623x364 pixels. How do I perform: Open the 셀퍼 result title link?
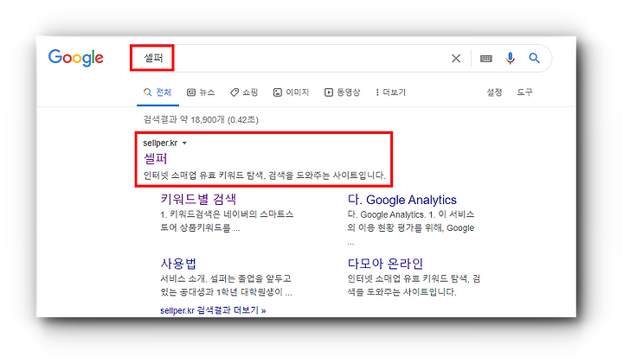click(x=156, y=158)
